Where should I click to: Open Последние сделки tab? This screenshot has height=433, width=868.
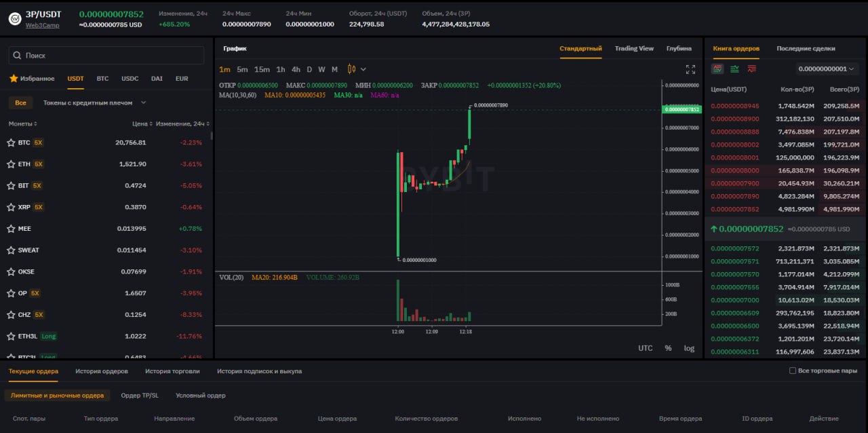point(806,48)
